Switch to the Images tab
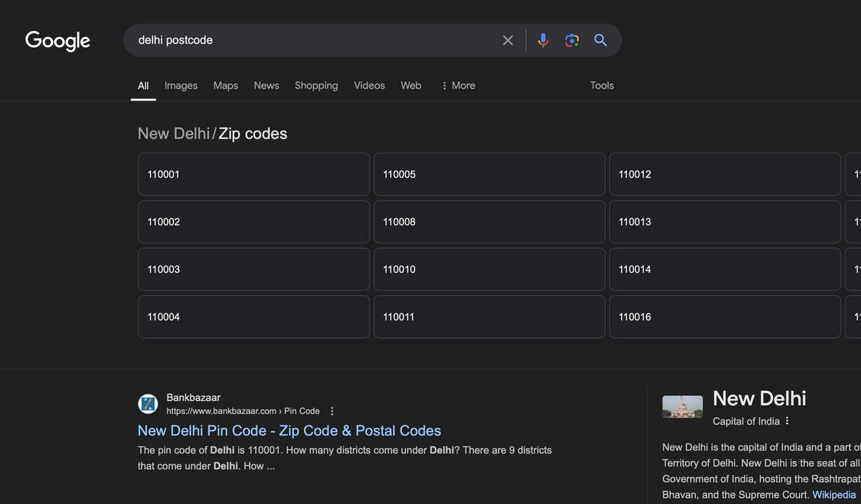This screenshot has height=504, width=861. (181, 85)
